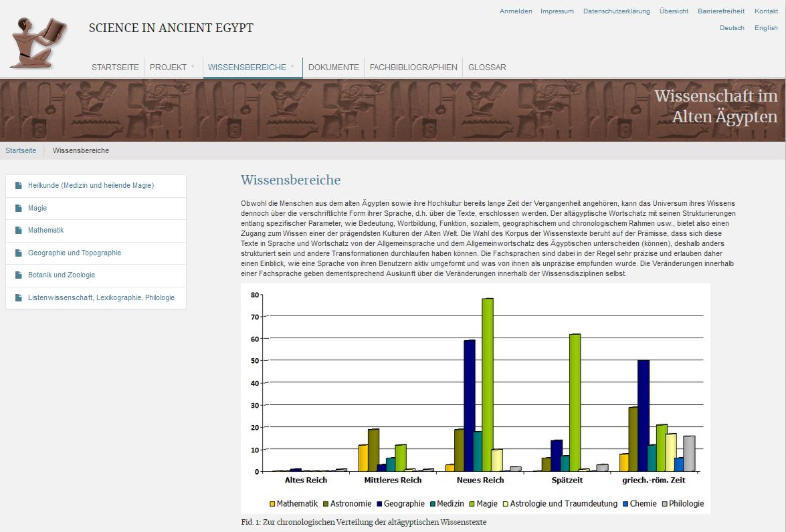Viewport: 786px width, 532px height.
Task: Click the Geographie und Topographie document icon
Action: tap(17, 253)
